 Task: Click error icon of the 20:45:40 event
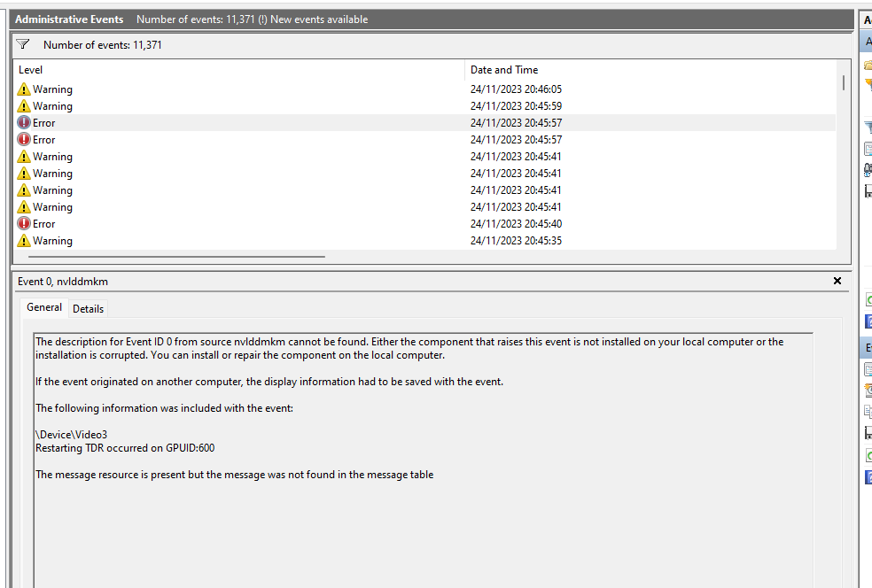click(x=24, y=224)
